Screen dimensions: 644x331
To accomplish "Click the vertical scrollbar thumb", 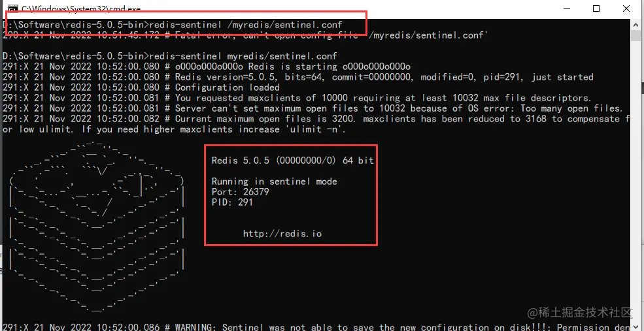I will 636,35.
